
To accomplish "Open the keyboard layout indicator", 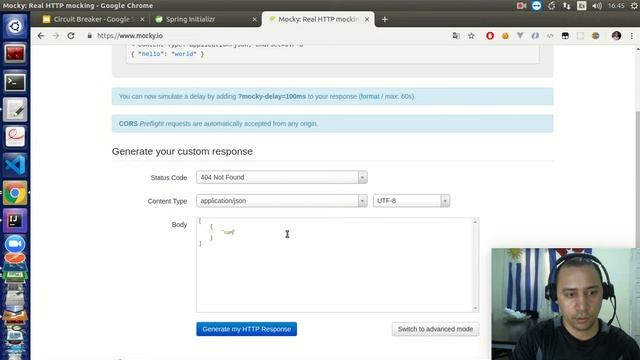I will point(582,6).
